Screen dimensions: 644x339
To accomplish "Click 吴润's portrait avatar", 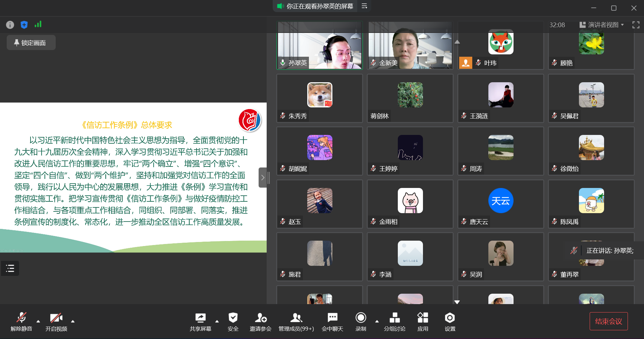I will pos(501,253).
